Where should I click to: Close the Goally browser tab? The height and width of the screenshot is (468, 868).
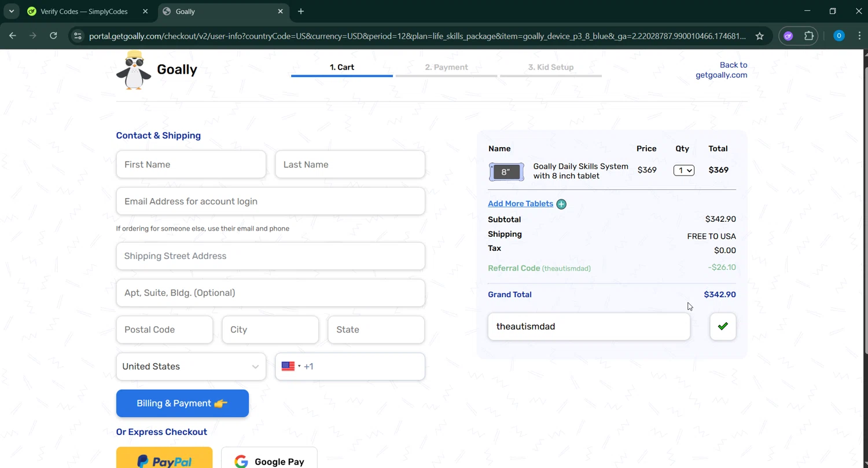[281, 12]
